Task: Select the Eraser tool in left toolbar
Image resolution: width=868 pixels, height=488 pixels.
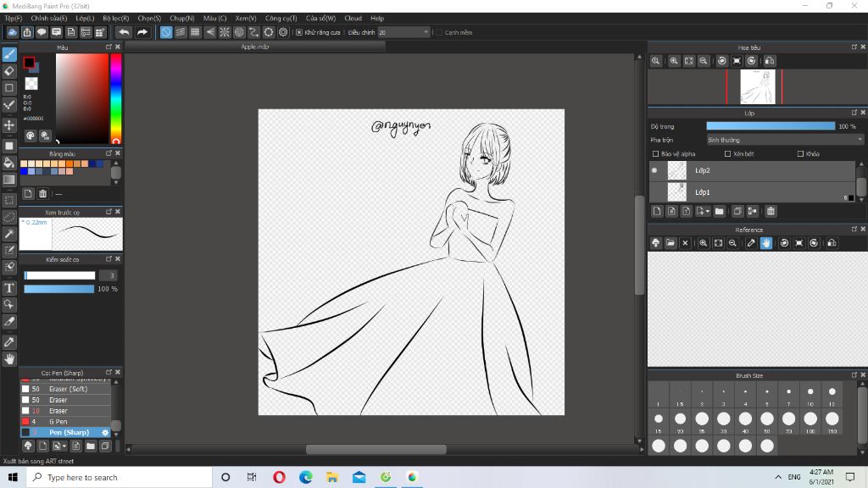Action: [9, 71]
